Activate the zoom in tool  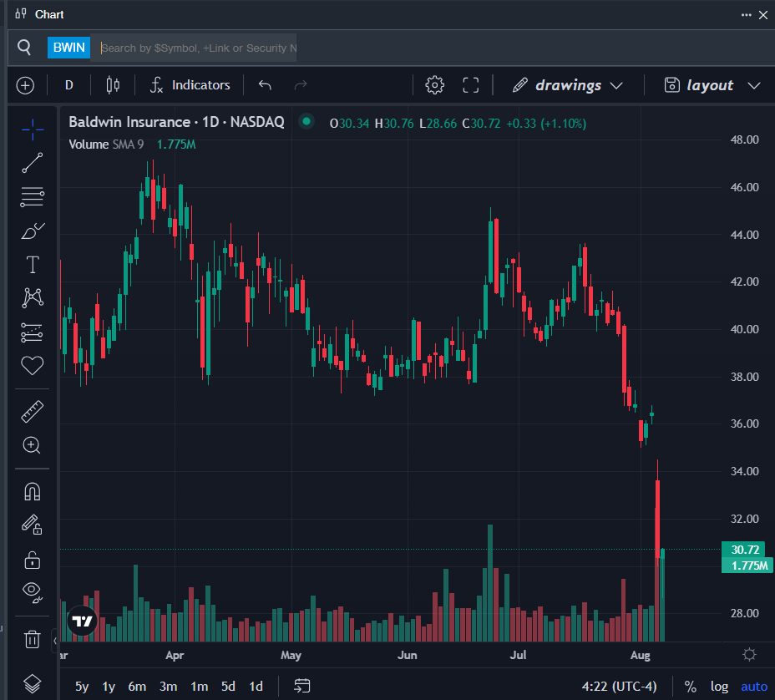pyautogui.click(x=32, y=445)
